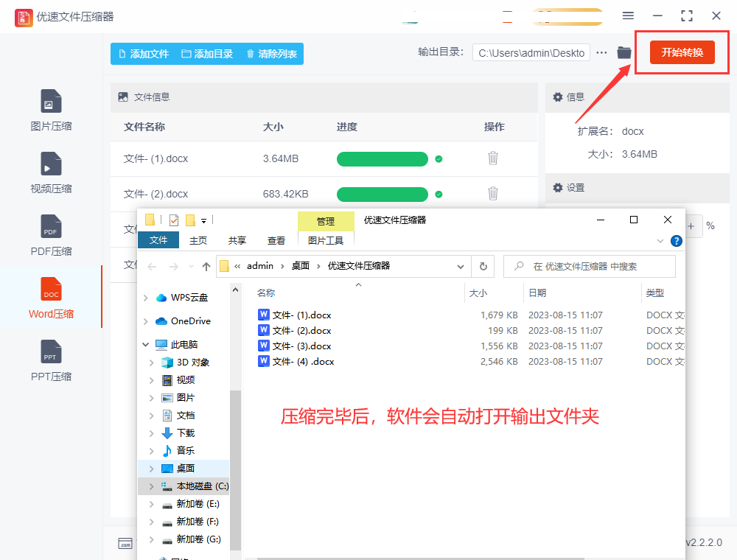Screen dimensions: 737x560
Task: Collapse 此电脑 in navigation tree
Action: 146,345
